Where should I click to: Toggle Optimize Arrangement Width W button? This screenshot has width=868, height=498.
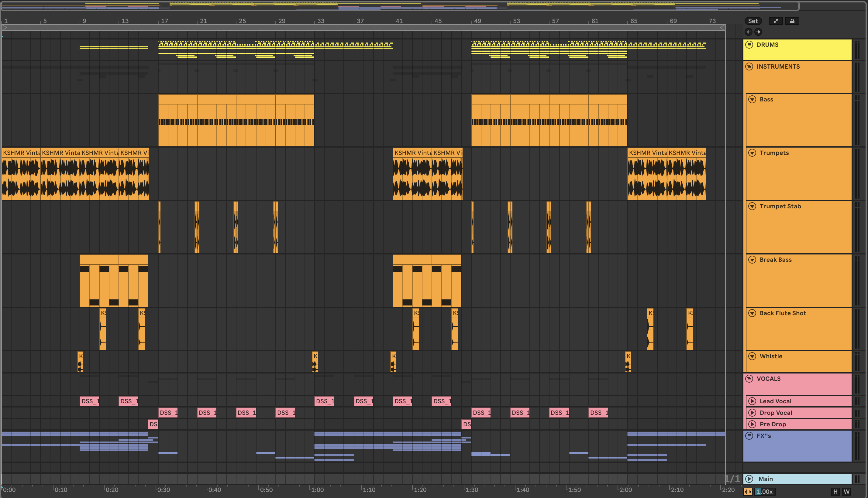(x=846, y=492)
